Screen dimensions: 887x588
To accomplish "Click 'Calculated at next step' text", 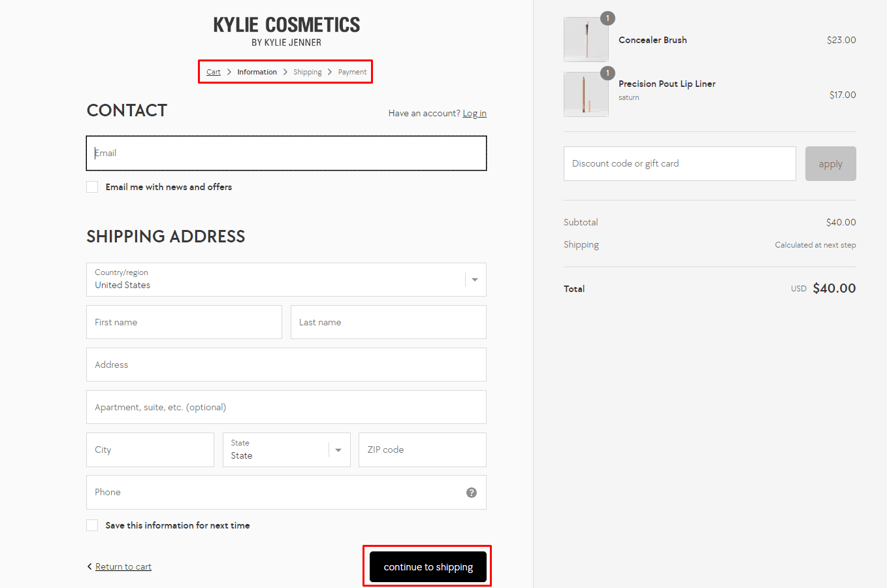I will point(815,245).
